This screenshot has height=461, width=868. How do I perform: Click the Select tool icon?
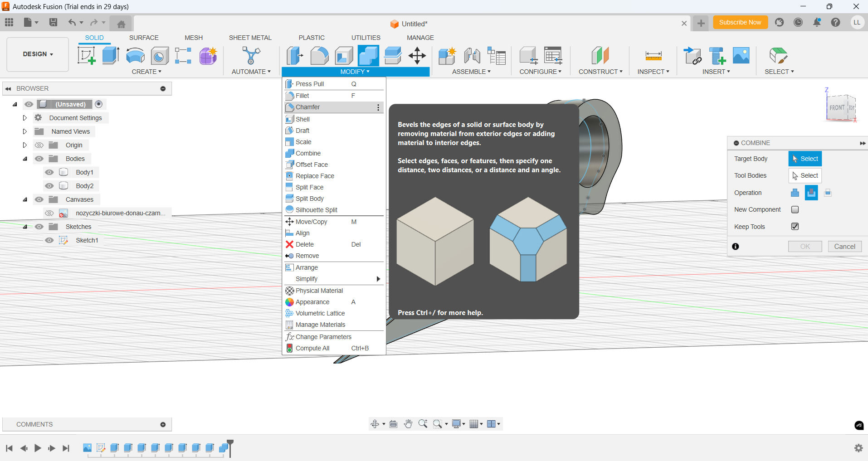779,56
